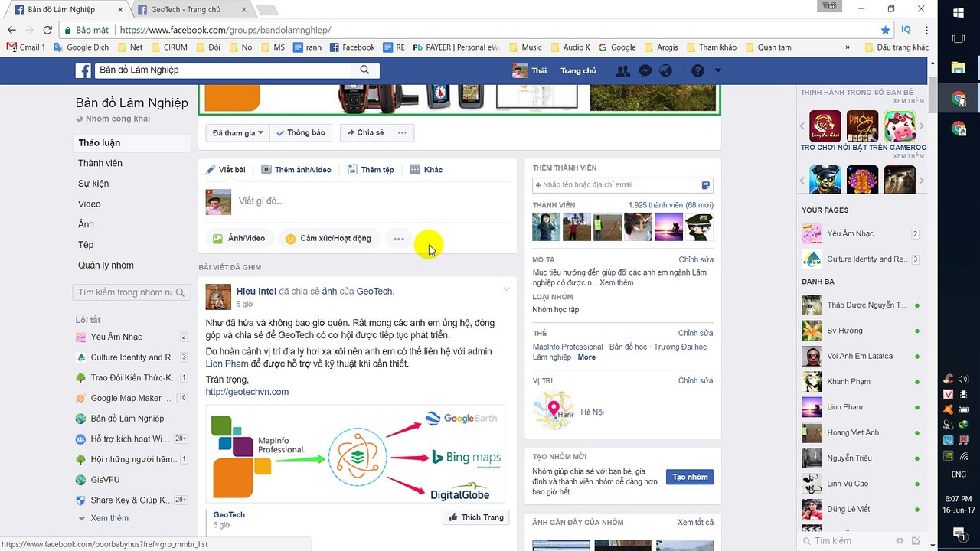Open Sự kiện in the group menu

(93, 184)
